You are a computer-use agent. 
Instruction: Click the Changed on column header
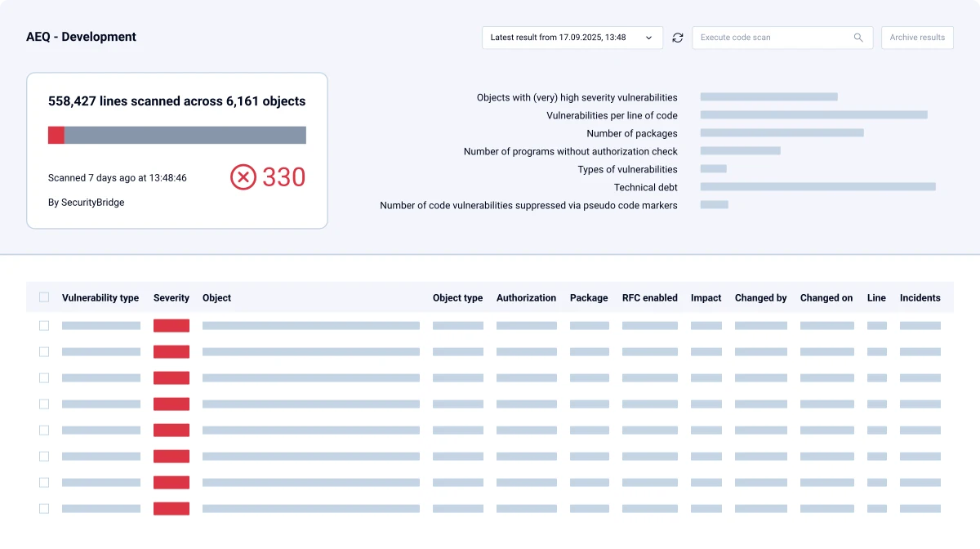(x=826, y=298)
